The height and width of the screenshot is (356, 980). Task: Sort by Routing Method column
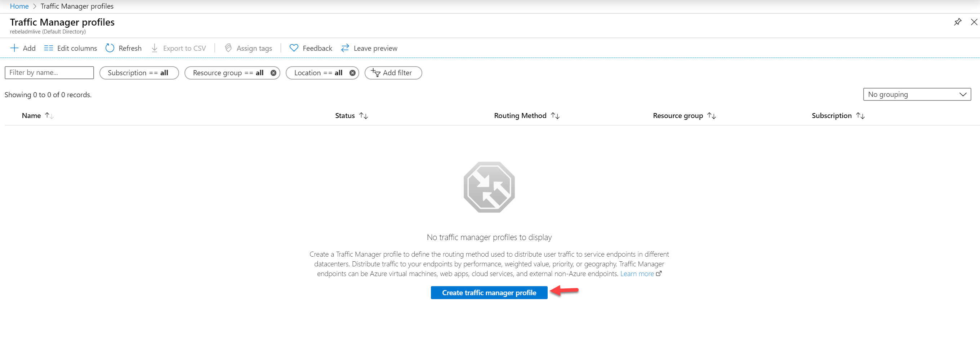click(520, 116)
